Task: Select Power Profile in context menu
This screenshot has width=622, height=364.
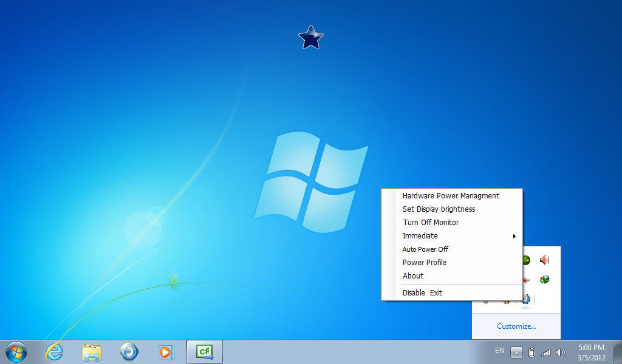Action: pyautogui.click(x=451, y=263)
